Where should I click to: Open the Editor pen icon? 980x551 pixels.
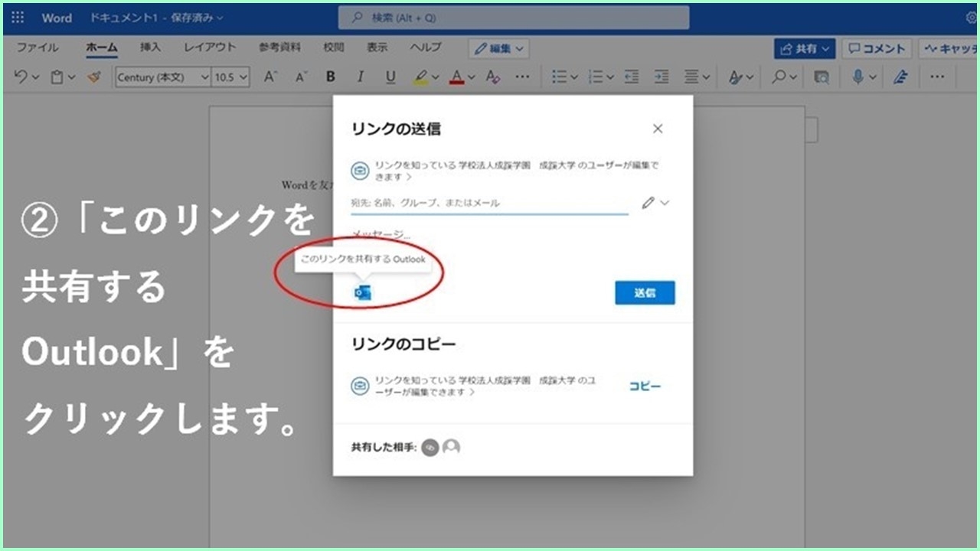(x=900, y=77)
